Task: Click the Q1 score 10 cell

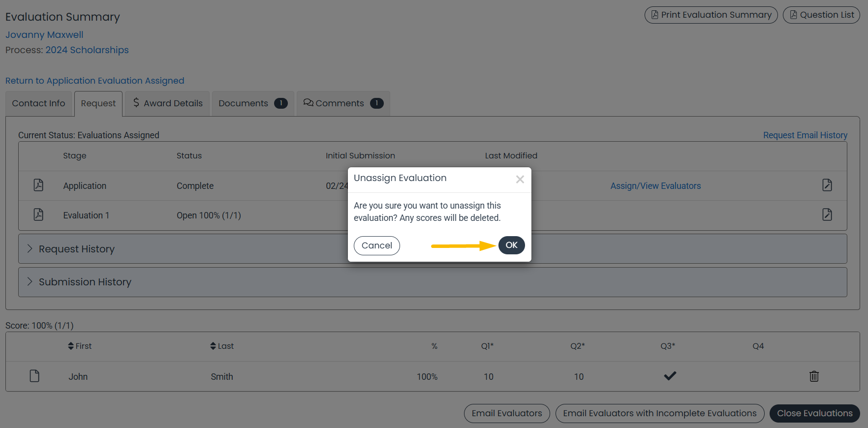Action: click(488, 377)
